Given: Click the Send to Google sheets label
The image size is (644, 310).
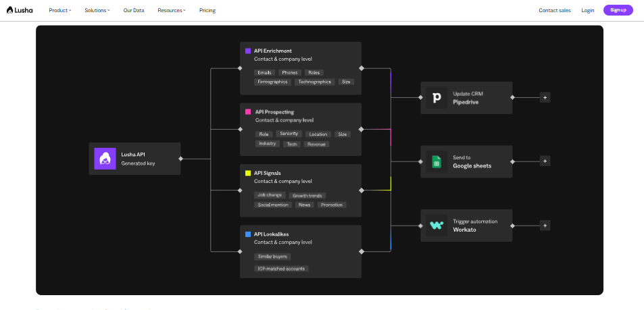Looking at the screenshot, I should tap(472, 162).
